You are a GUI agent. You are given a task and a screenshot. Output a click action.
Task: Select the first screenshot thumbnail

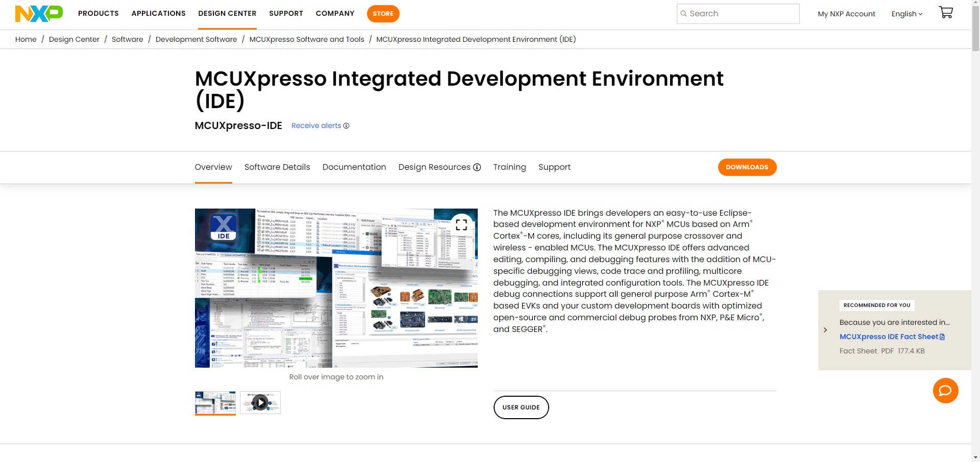pyautogui.click(x=215, y=403)
